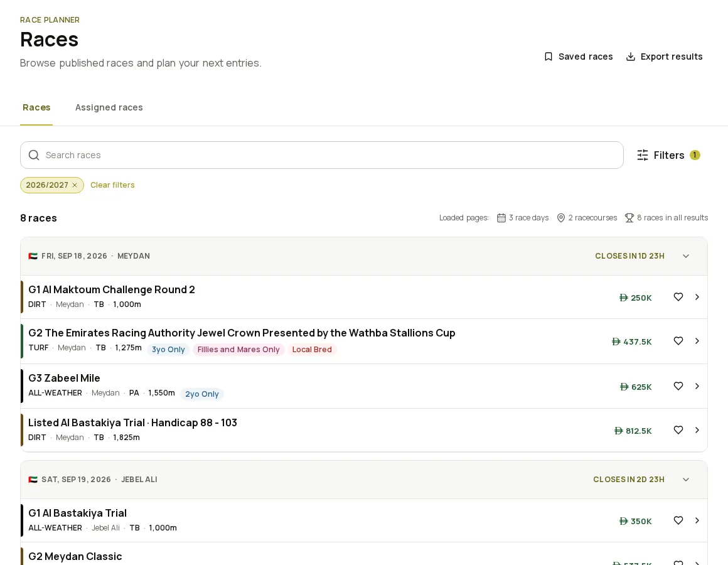Image resolution: width=728 pixels, height=565 pixels.
Task: Open the Filters panel
Action: pyautogui.click(x=668, y=155)
